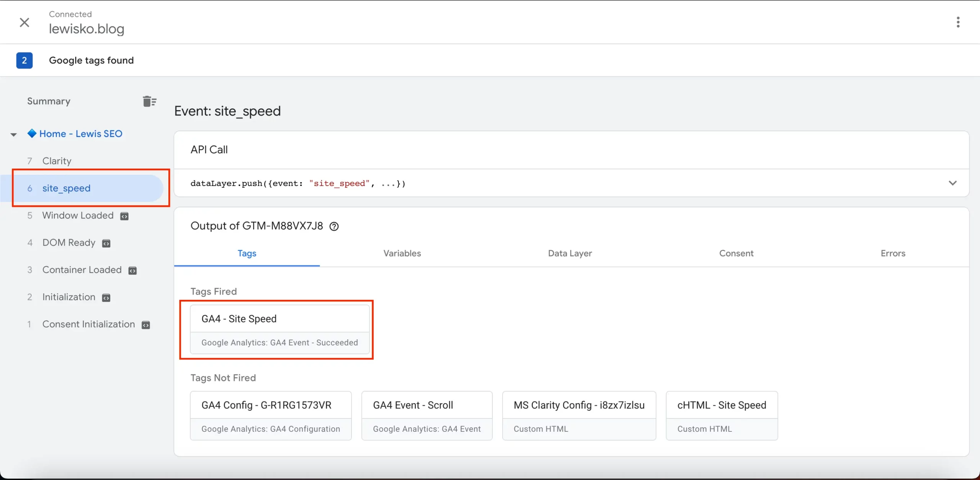
Task: Expand the API Call dataLayer.push details
Action: [x=952, y=183]
